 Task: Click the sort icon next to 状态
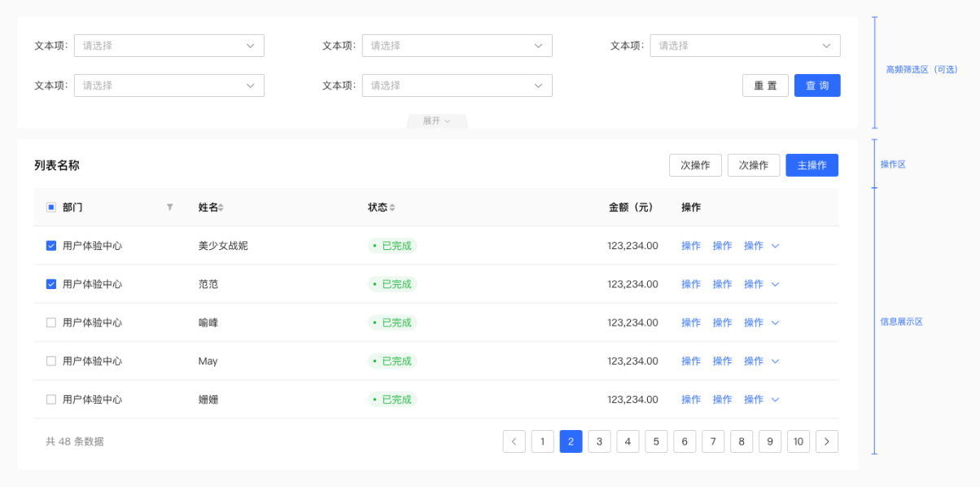coord(392,208)
